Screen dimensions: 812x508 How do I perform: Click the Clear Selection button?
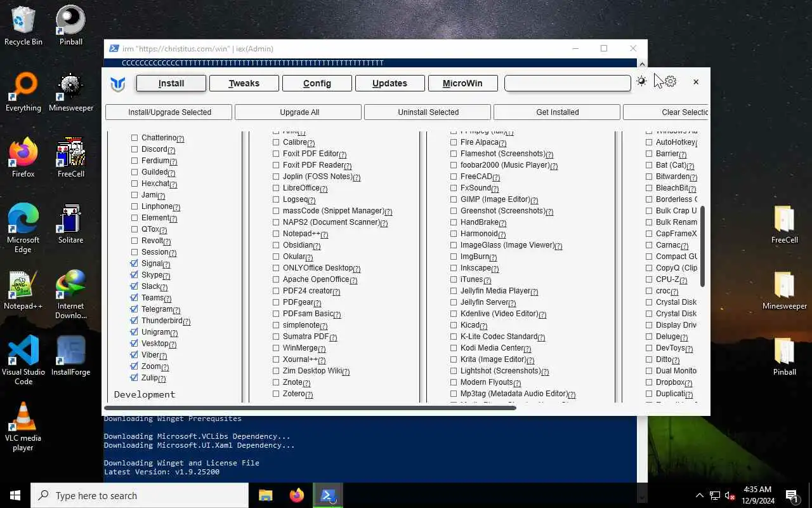click(666, 112)
